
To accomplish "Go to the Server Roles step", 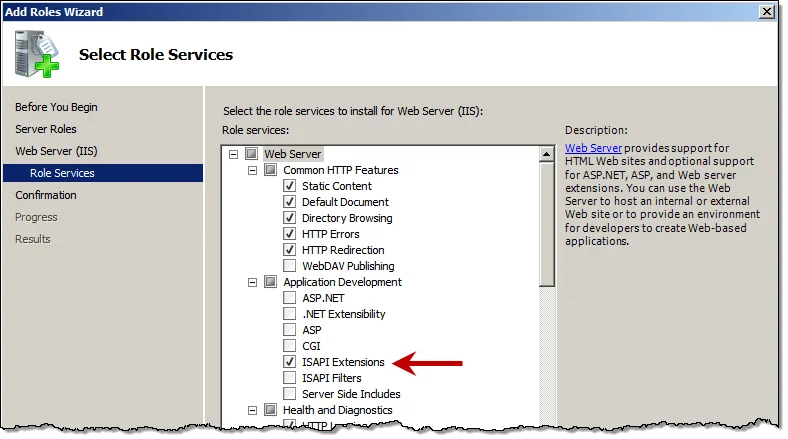I will (x=46, y=129).
